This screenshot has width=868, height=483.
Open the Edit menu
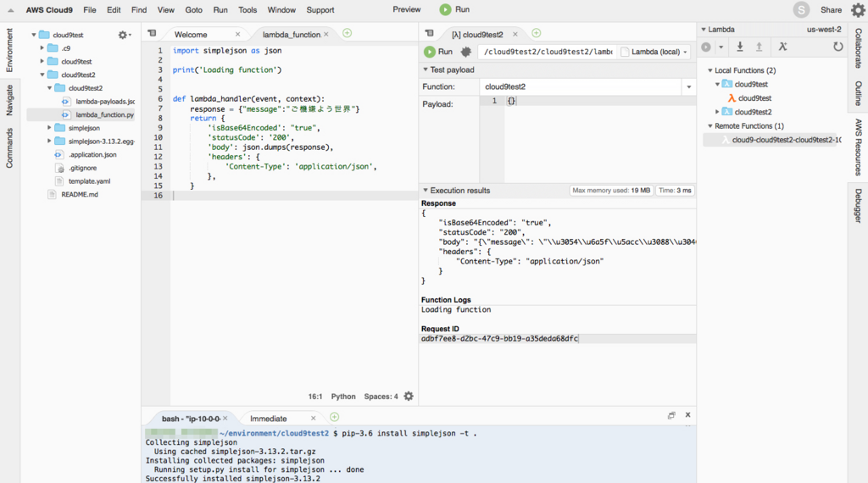[114, 10]
